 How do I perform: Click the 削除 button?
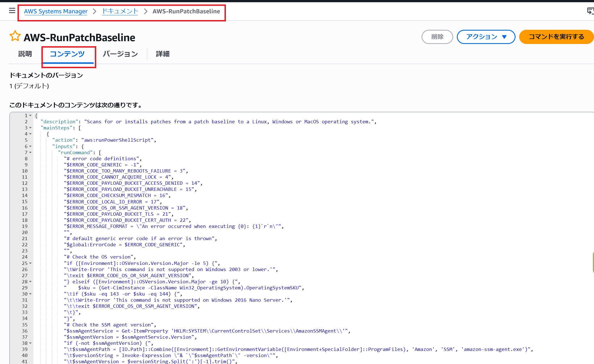tap(437, 37)
